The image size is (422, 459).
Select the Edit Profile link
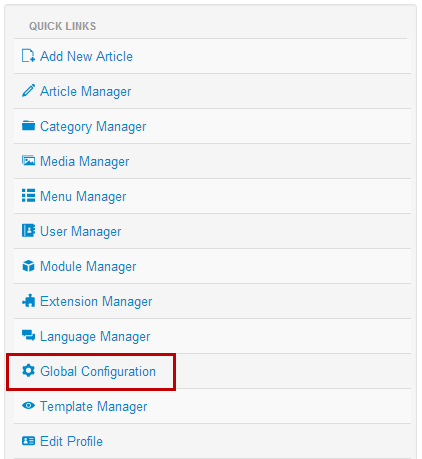71,441
